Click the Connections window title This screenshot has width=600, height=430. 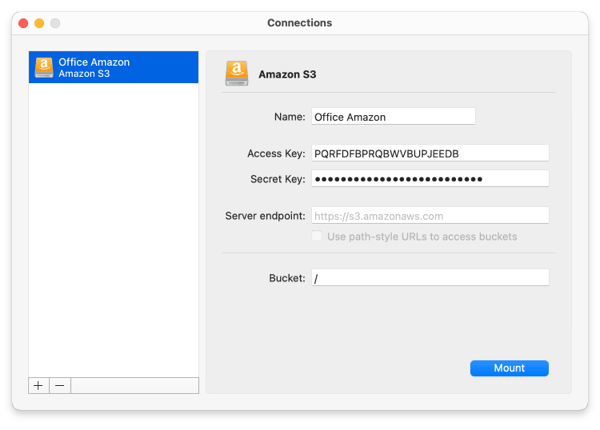[300, 23]
